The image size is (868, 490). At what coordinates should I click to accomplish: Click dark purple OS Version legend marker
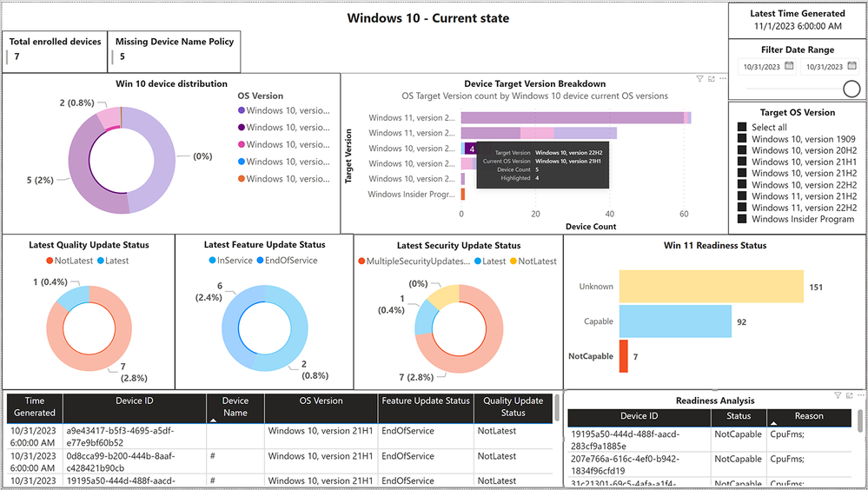click(x=242, y=128)
